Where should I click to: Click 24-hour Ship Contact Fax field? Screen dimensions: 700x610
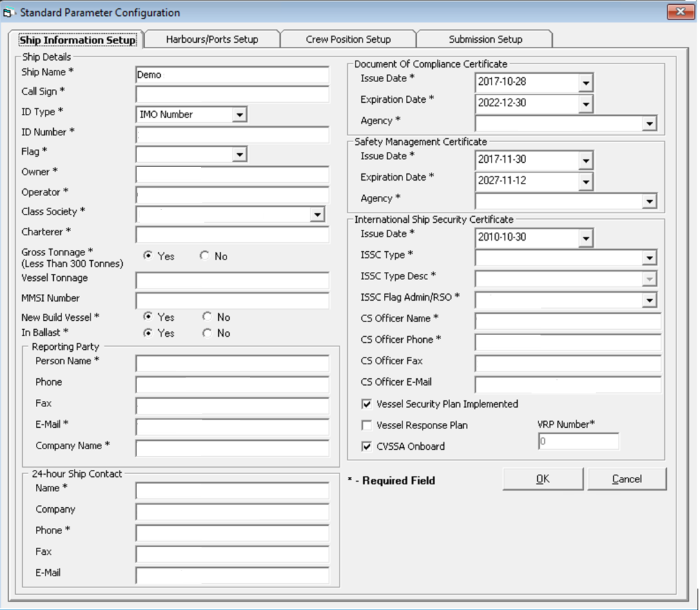232,554
